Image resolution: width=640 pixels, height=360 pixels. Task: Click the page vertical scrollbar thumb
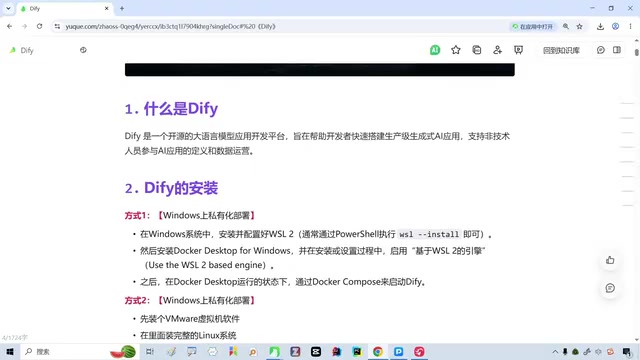pos(637,53)
